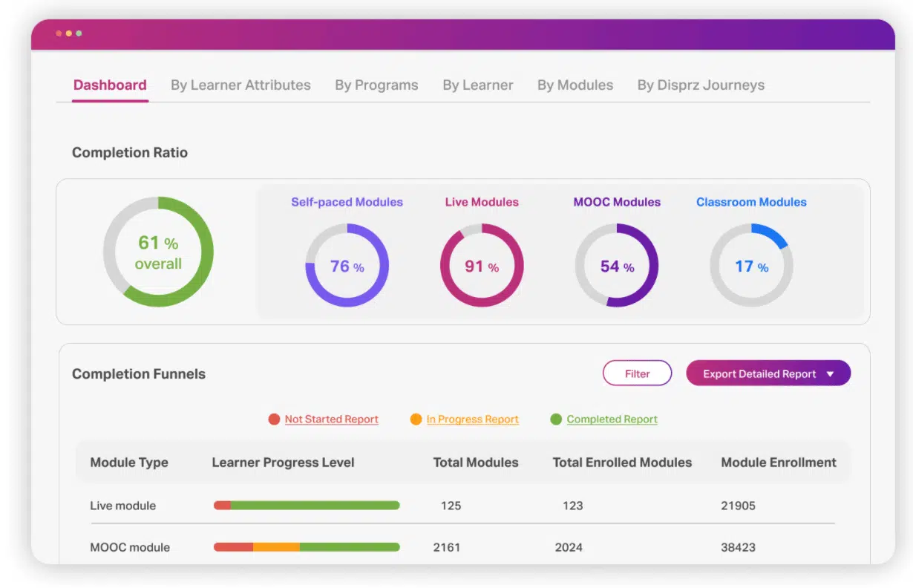Click the red dot beside Not Started Report
The image size is (913, 588).
[x=274, y=419]
